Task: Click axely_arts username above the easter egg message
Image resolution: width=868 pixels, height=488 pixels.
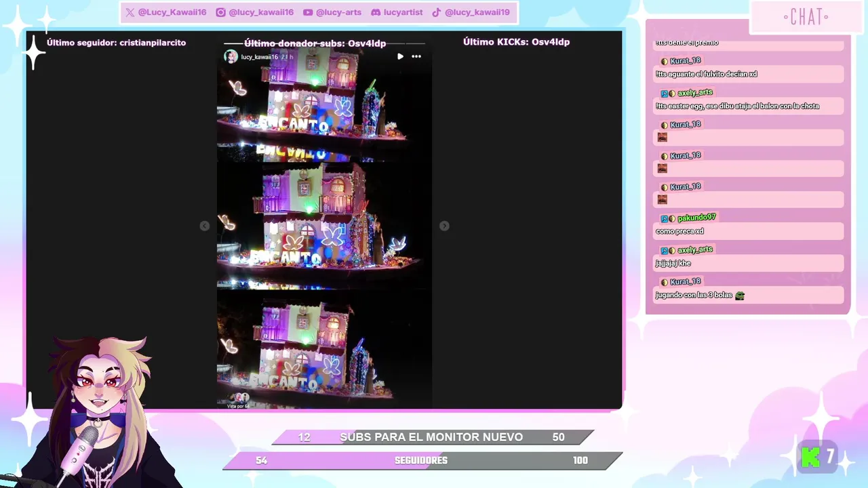Action: click(694, 92)
